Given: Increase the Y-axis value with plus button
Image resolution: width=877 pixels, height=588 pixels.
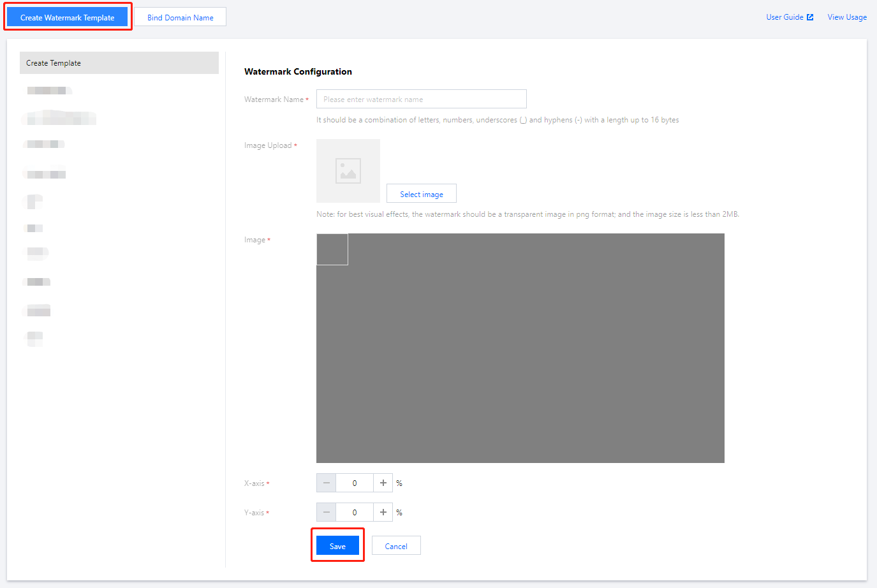Looking at the screenshot, I should [383, 512].
